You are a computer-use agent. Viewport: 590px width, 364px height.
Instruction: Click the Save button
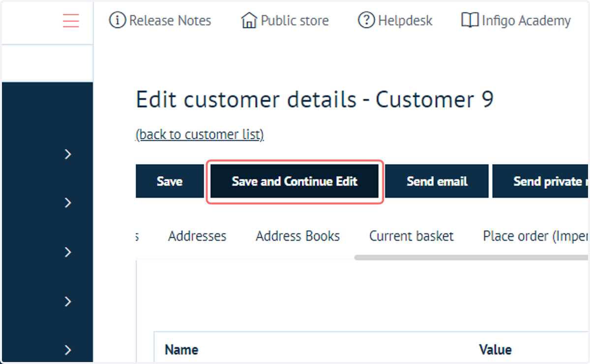coord(170,181)
